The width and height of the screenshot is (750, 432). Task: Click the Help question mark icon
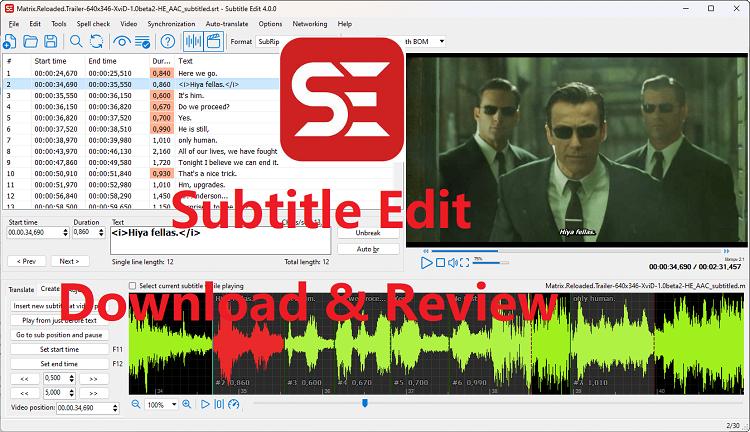tap(167, 42)
